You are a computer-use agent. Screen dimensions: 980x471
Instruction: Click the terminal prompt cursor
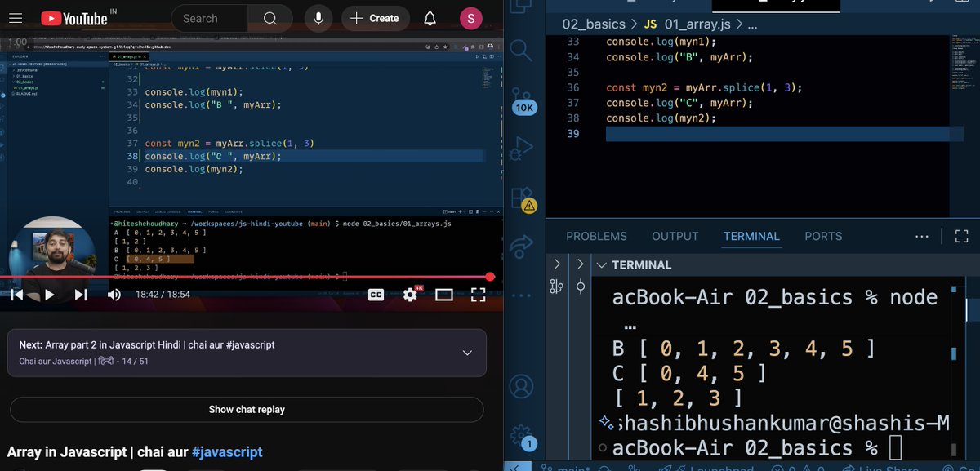tap(895, 447)
